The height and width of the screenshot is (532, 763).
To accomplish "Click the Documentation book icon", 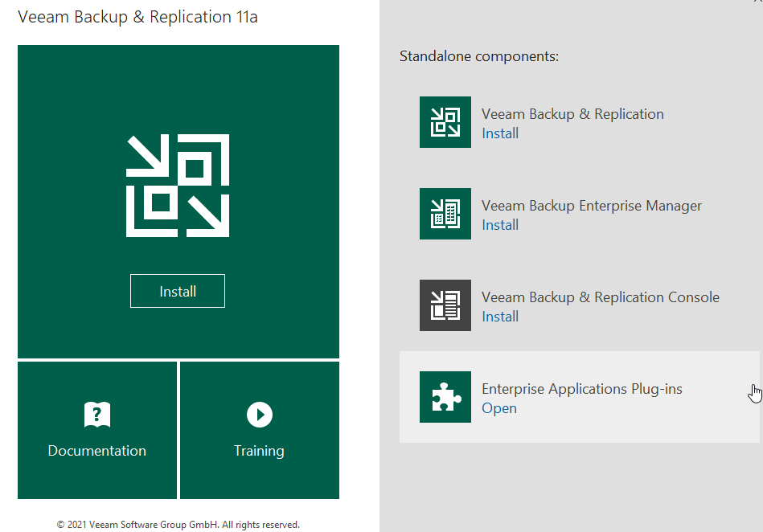I will (x=97, y=415).
